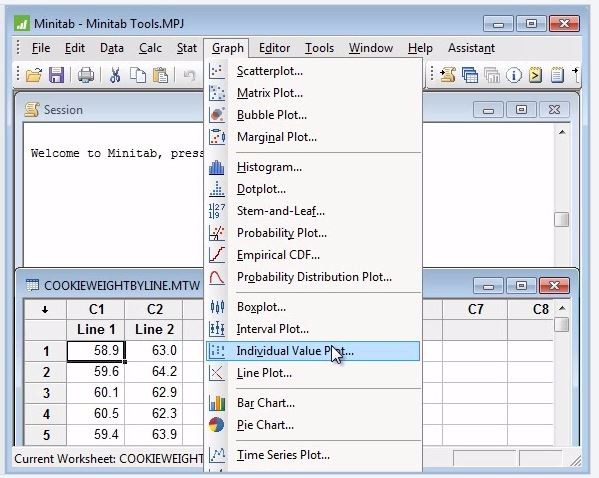Open the Window menu
Viewport: 599px width, 478px height.
click(371, 48)
